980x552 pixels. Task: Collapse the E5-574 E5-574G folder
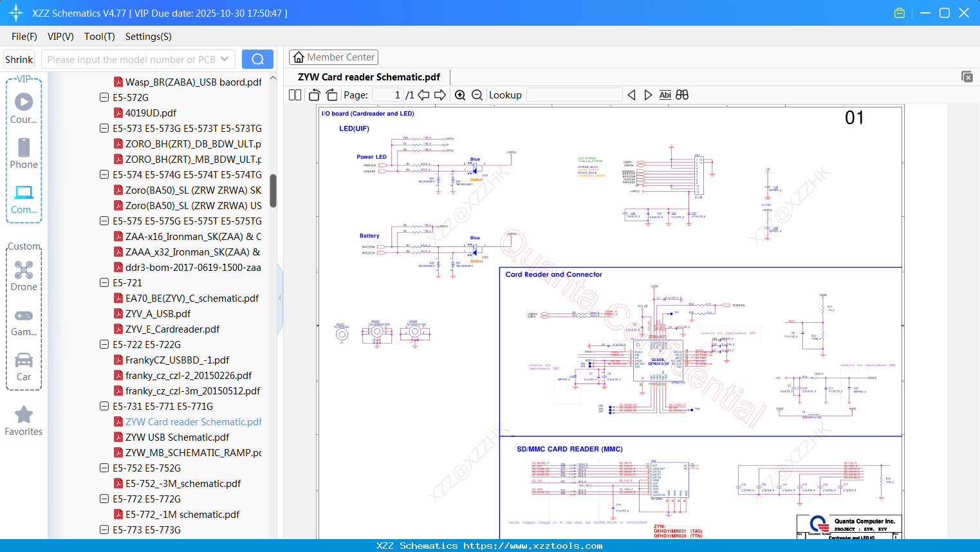104,174
